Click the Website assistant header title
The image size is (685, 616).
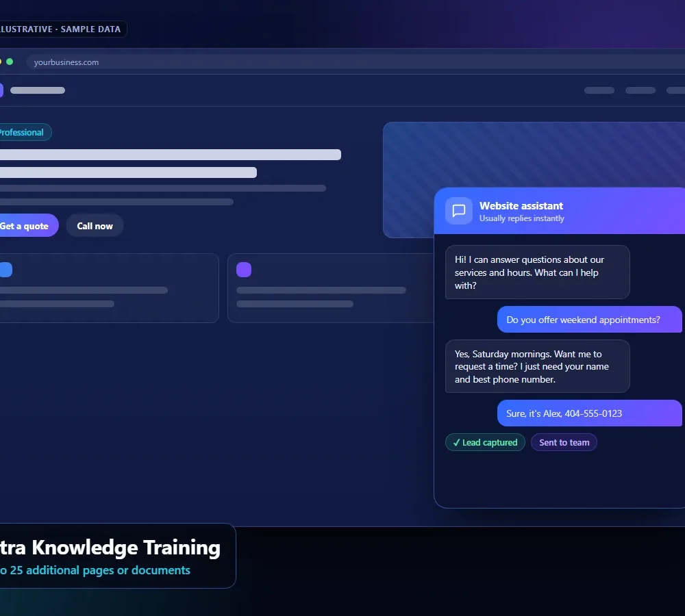[x=521, y=205]
